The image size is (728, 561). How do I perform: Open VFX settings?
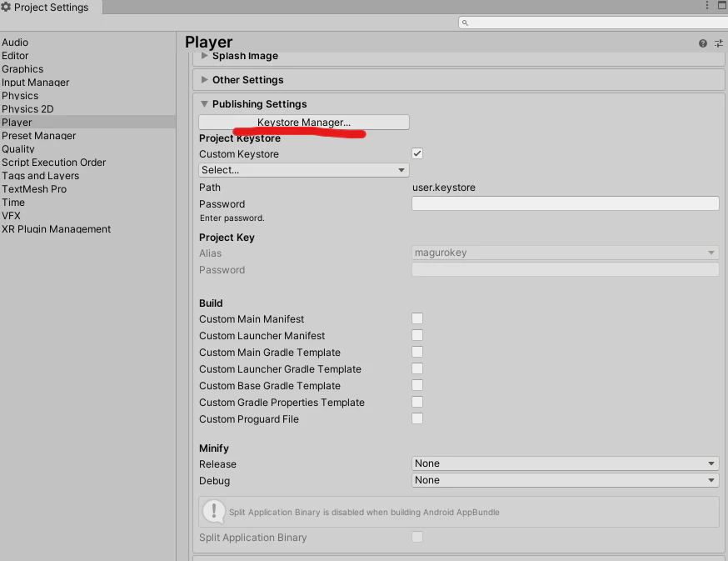click(x=11, y=216)
